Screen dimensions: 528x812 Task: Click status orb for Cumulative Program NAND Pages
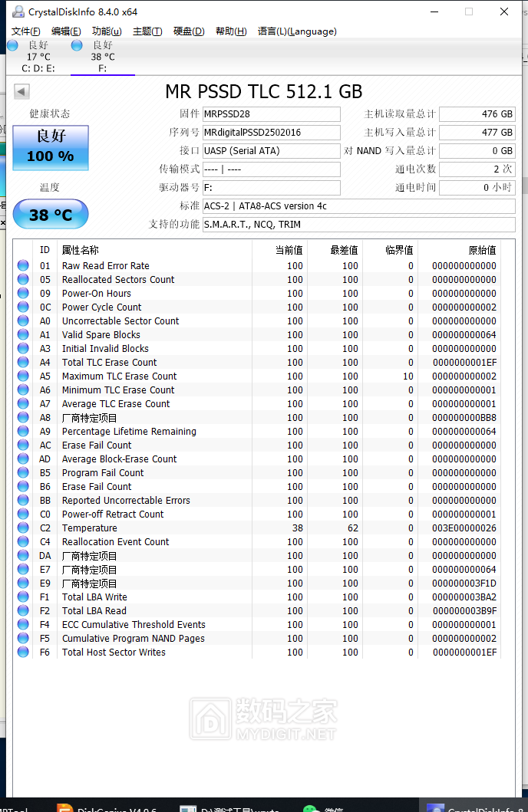(x=23, y=639)
